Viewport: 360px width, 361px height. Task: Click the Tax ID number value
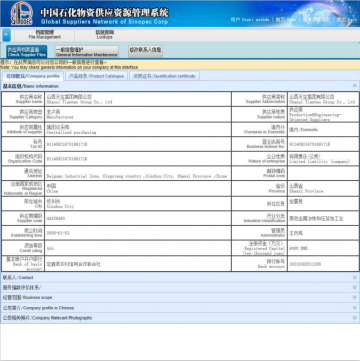(67, 144)
